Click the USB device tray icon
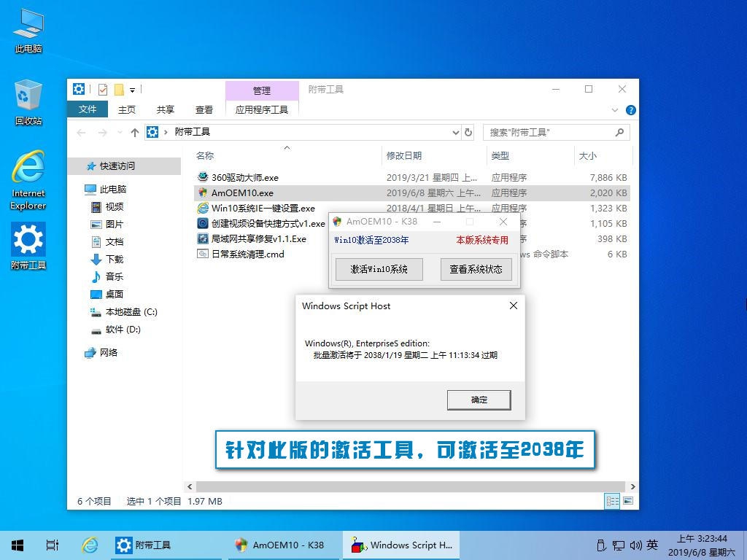 click(x=601, y=545)
